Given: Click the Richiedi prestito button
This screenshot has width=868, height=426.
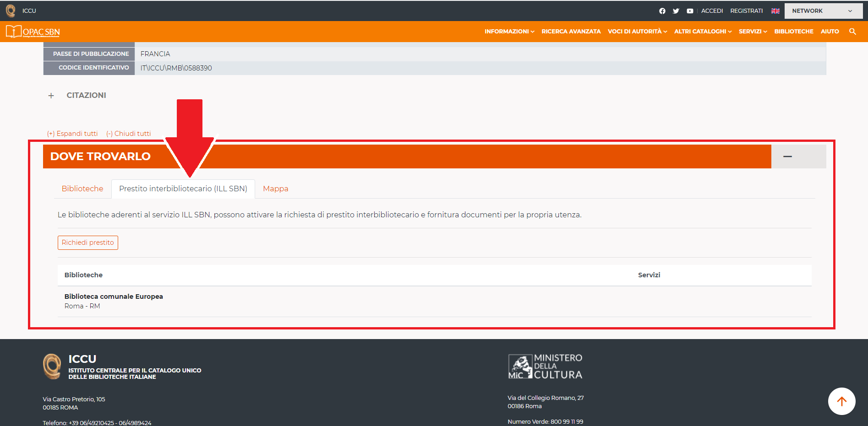Looking at the screenshot, I should [x=88, y=243].
